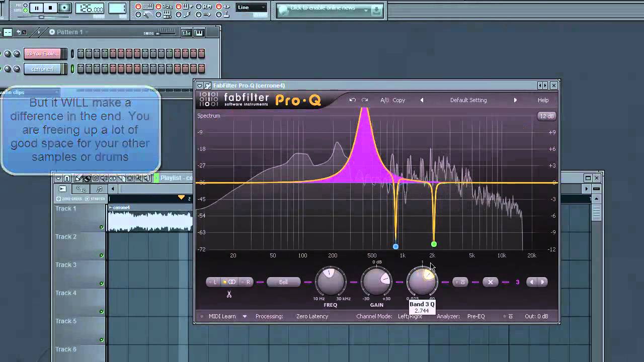
Task: Toggle cerrone4 channel select LED
Action: pyautogui.click(x=72, y=69)
